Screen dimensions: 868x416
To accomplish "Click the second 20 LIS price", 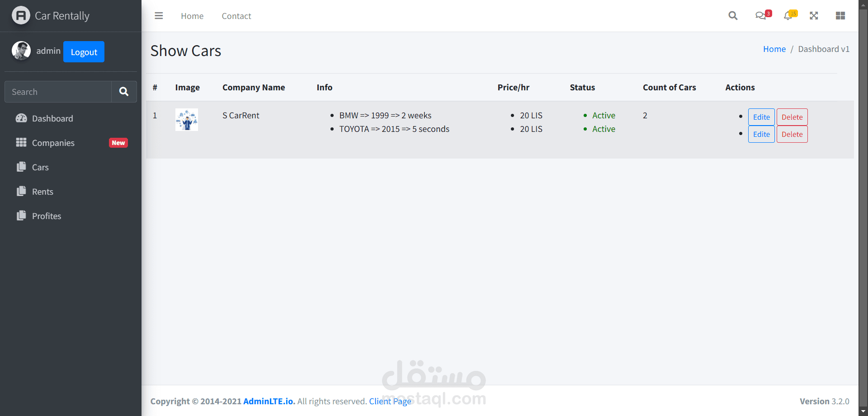I will (531, 129).
